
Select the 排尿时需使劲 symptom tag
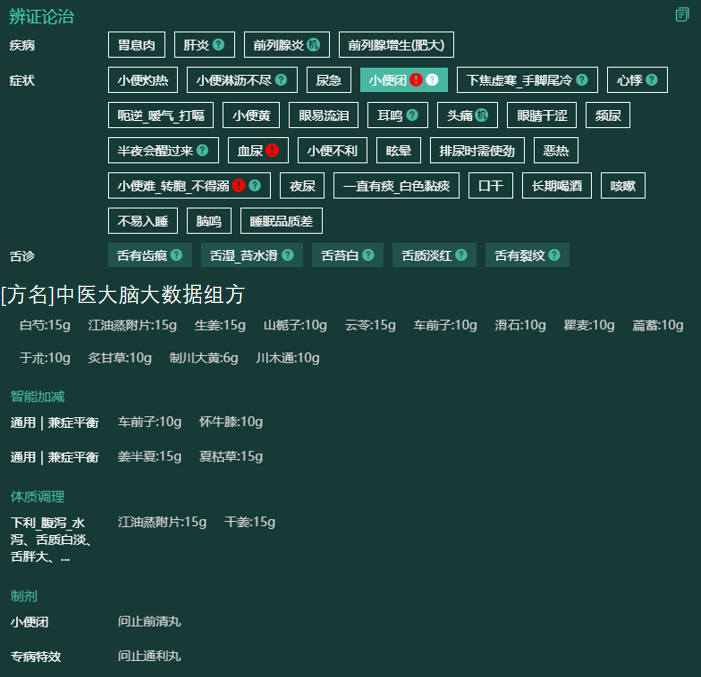point(477,150)
